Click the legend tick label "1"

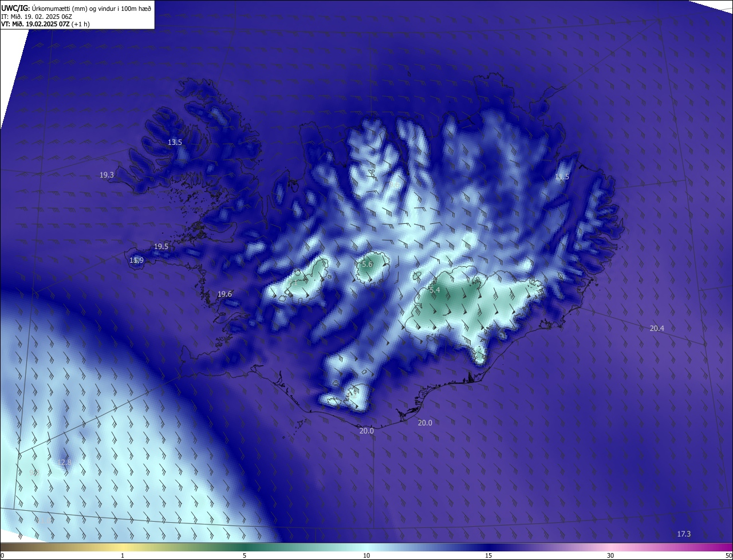tap(123, 555)
